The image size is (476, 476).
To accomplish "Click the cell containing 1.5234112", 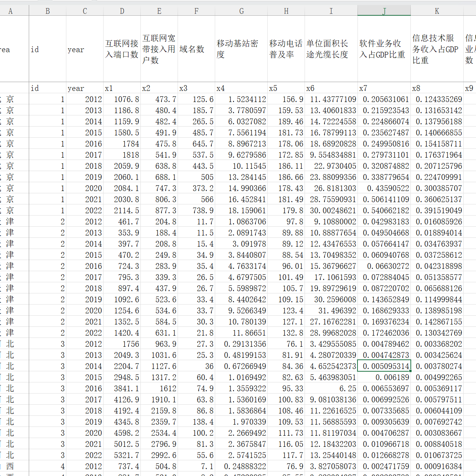I will coord(241,99).
